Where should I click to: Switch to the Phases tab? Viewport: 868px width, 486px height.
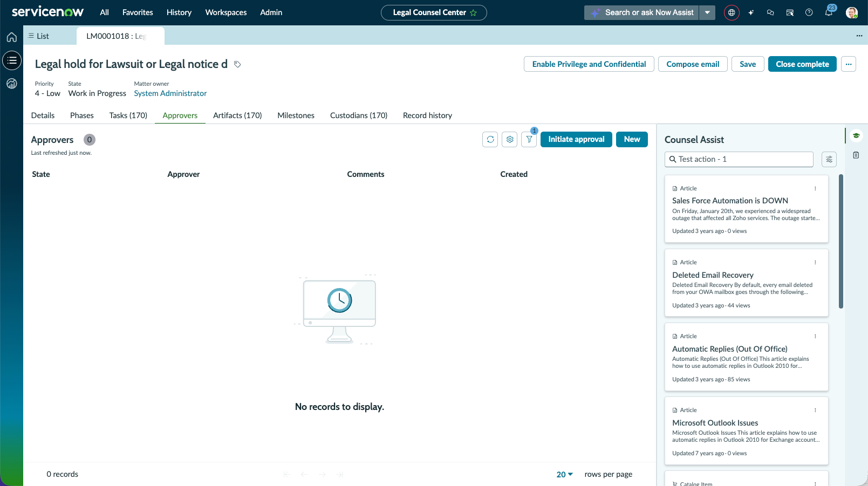[82, 115]
